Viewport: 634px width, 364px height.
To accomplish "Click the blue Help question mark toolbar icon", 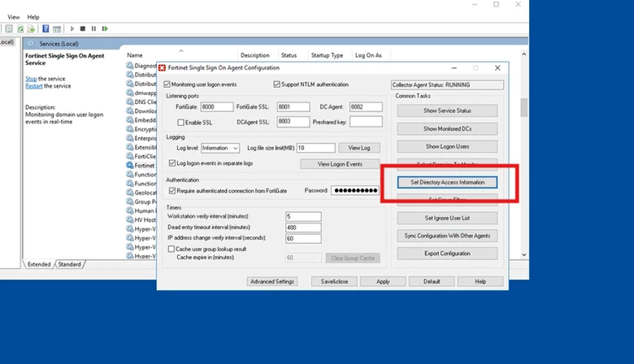I will point(46,28).
